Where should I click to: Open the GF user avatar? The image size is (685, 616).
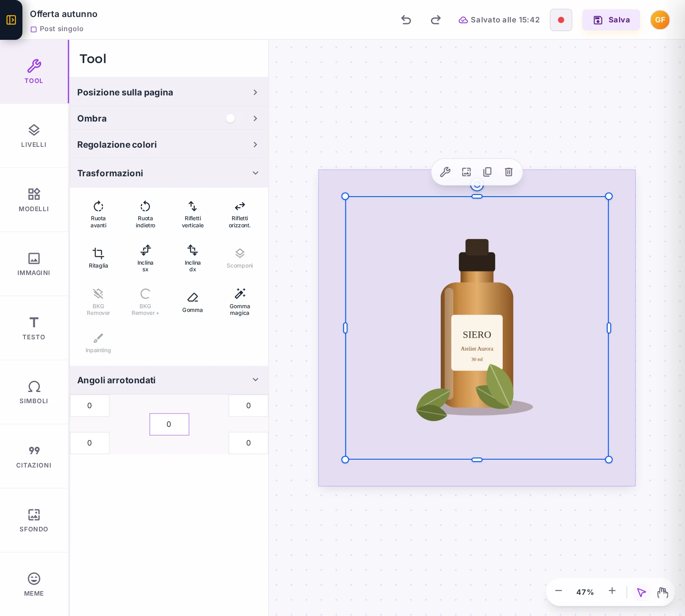pos(660,20)
